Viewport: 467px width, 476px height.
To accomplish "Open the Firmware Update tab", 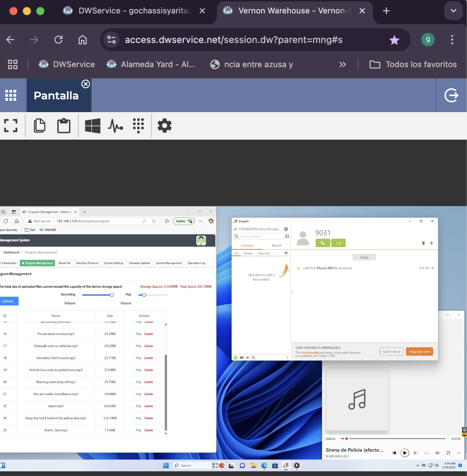I will (139, 263).
